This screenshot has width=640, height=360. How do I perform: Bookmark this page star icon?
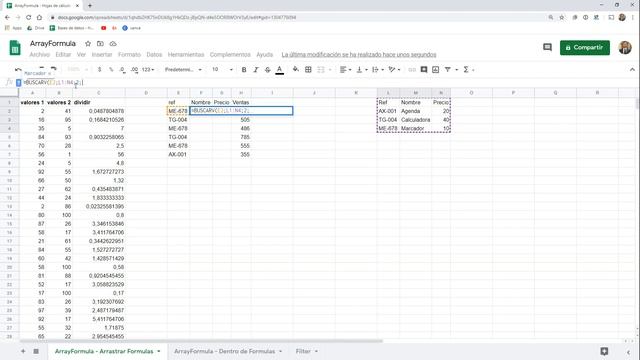point(562,18)
